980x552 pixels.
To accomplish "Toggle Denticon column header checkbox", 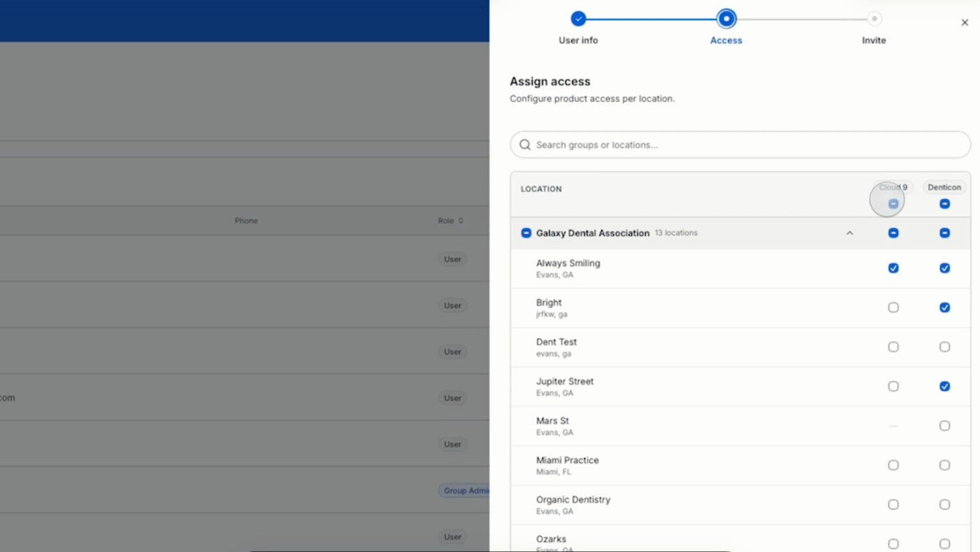I will 944,204.
